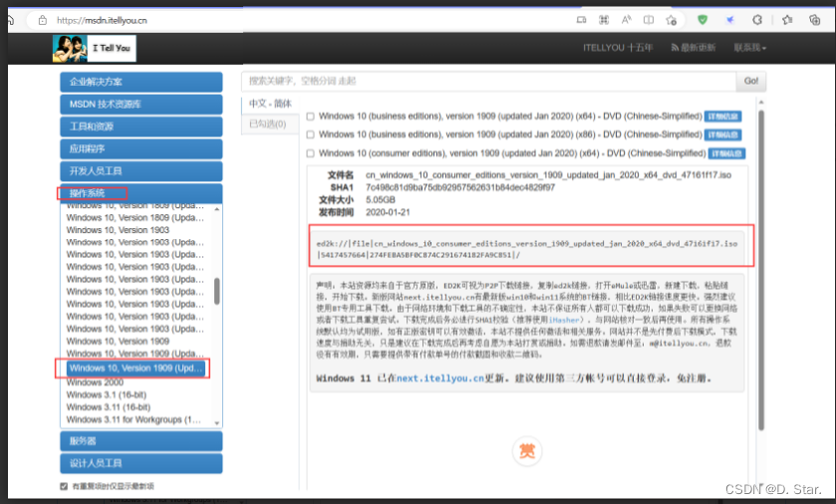This screenshot has height=504, width=836.
Task: Select Windows 2000 in the OS list
Action: (x=95, y=382)
